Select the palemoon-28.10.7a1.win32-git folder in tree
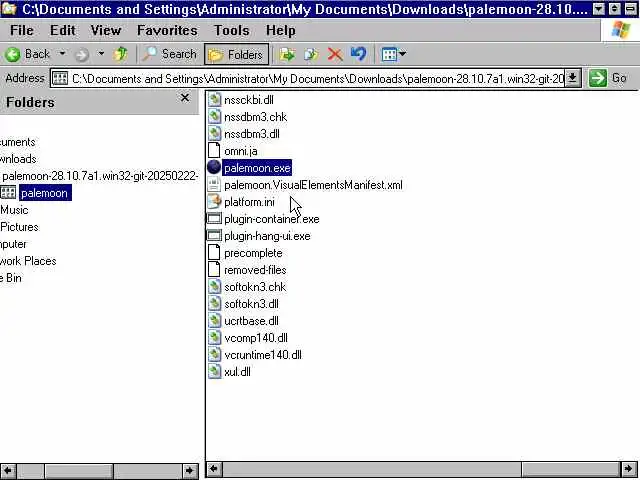 (x=100, y=176)
